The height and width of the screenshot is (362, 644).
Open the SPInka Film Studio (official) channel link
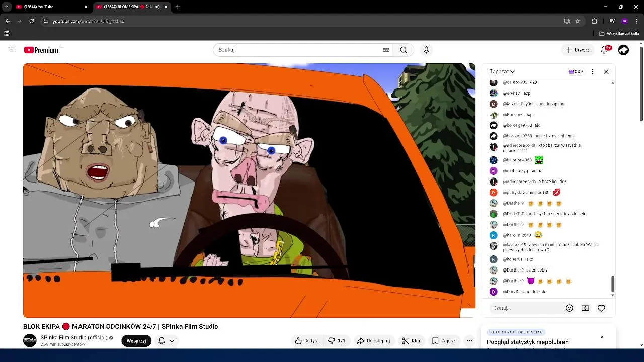(x=74, y=337)
